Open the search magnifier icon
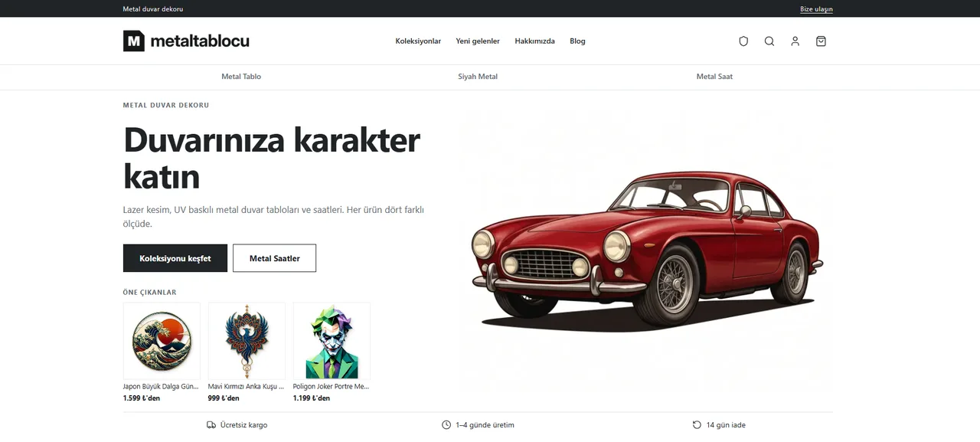The height and width of the screenshot is (442, 980). [769, 41]
